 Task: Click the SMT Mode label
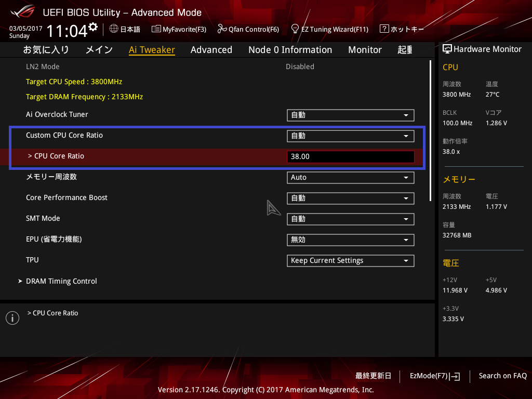point(43,219)
